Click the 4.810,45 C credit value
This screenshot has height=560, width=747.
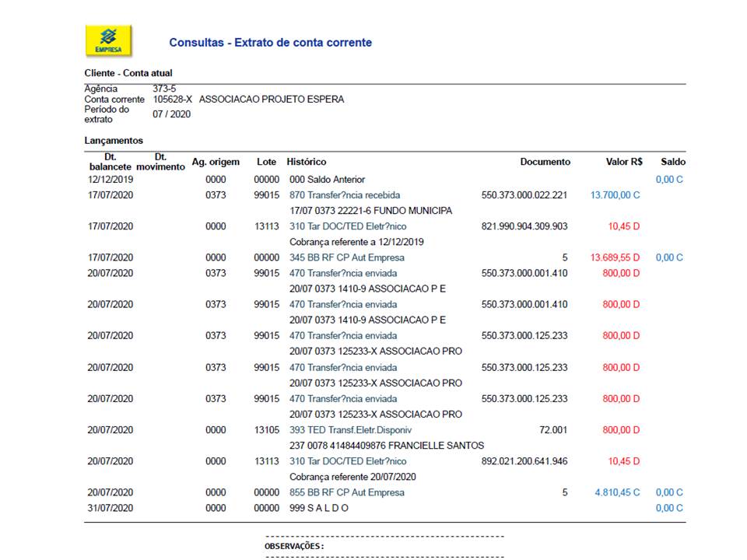click(x=617, y=492)
